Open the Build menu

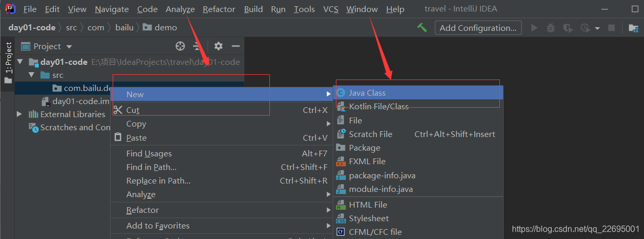click(x=254, y=9)
